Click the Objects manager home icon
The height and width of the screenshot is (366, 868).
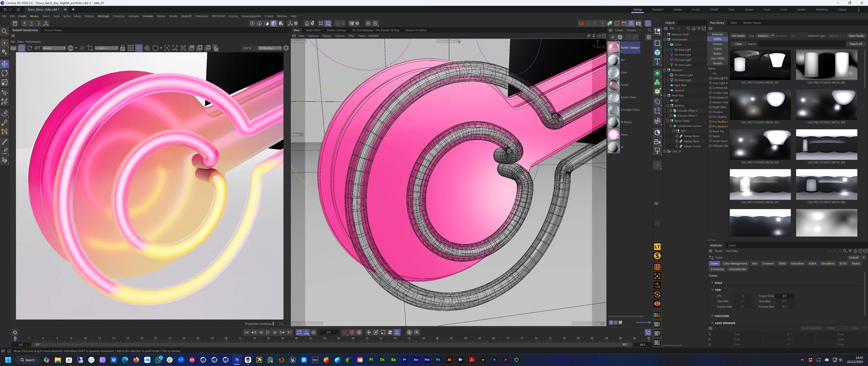694,28
